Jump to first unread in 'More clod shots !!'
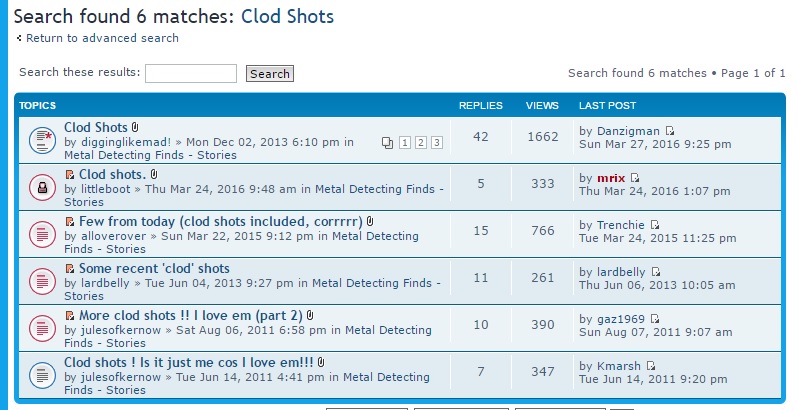798x410 pixels. (70, 316)
